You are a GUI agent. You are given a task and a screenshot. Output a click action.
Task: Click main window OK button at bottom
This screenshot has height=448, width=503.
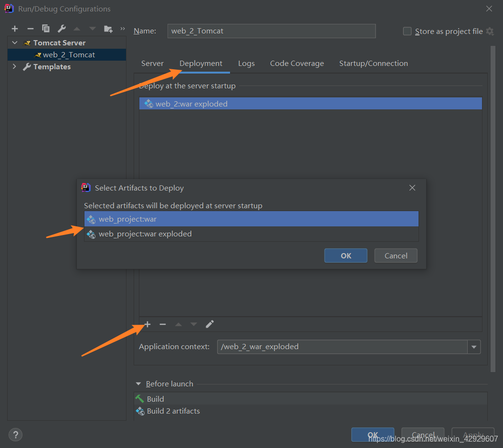373,435
